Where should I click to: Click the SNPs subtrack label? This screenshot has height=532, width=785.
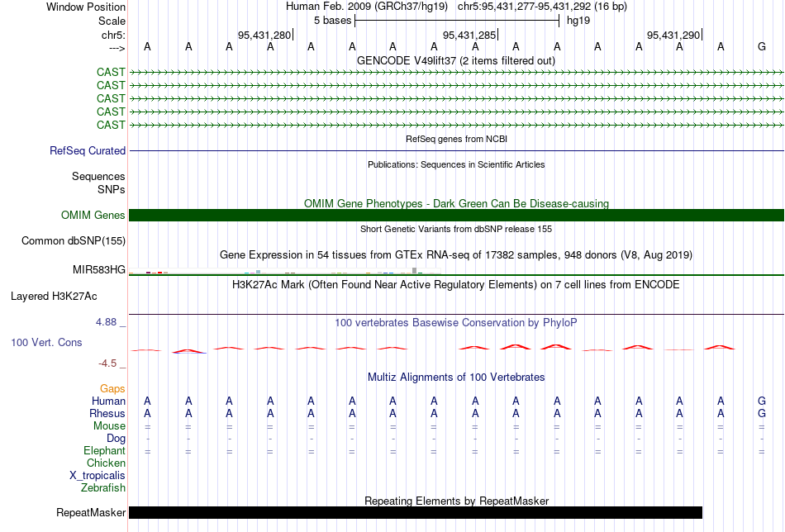[x=112, y=190]
